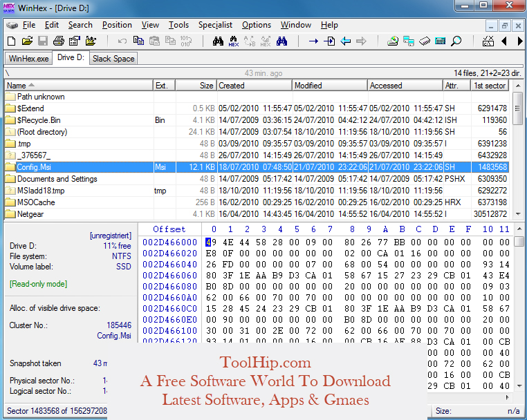Open the Tools menu
The image size is (527, 420).
pos(179,25)
